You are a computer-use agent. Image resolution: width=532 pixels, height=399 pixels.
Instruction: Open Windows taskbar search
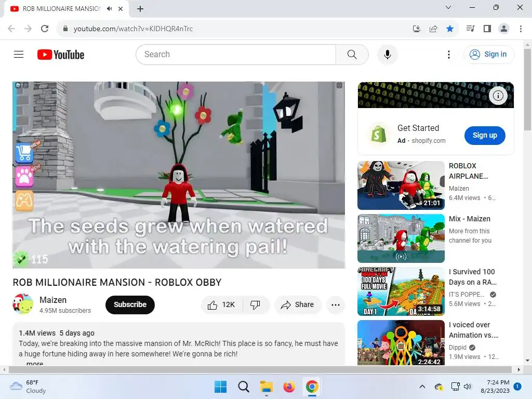[243, 387]
